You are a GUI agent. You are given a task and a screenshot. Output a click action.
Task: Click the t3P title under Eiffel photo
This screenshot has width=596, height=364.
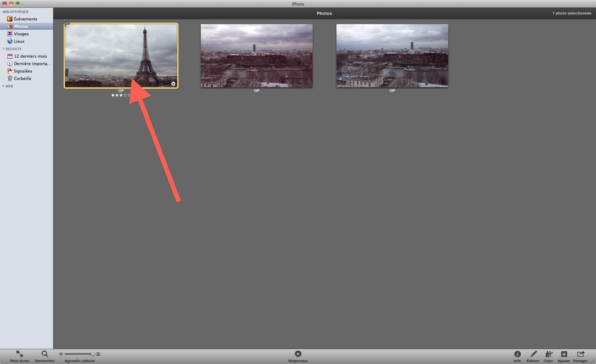point(121,91)
